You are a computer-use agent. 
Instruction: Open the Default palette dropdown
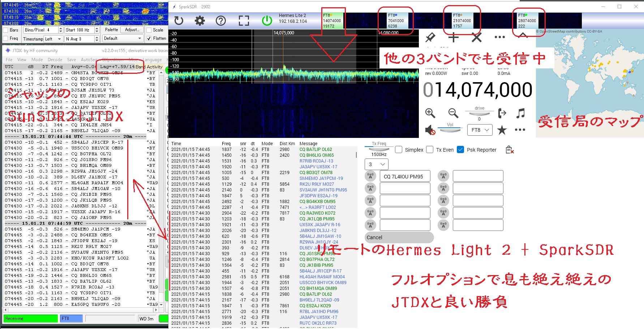(x=123, y=38)
